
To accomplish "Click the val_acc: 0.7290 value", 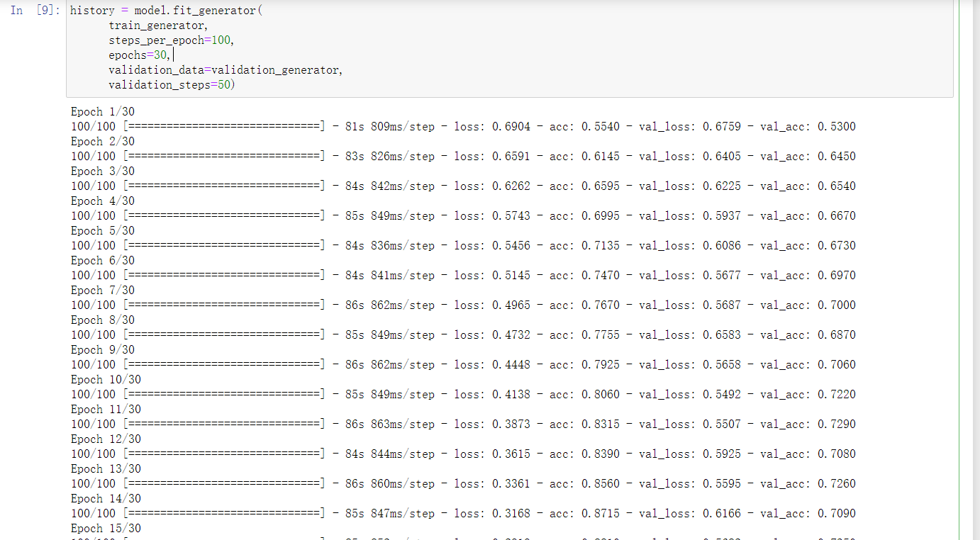I will pyautogui.click(x=808, y=424).
